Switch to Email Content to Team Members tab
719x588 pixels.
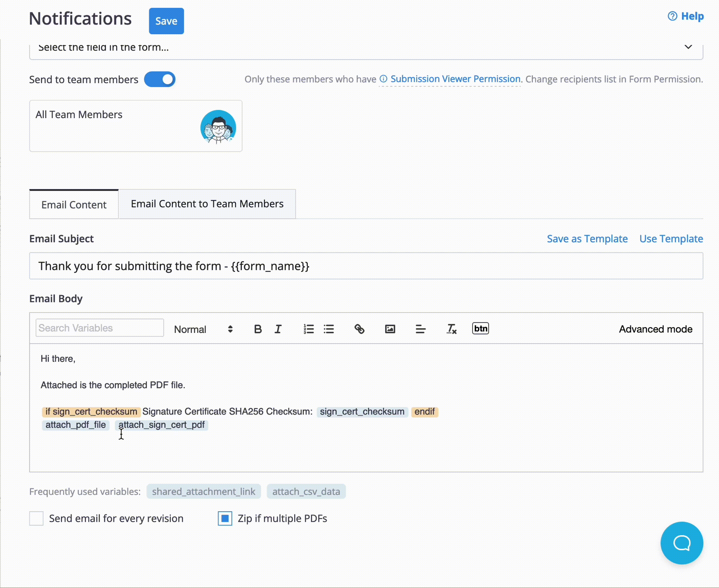click(207, 204)
